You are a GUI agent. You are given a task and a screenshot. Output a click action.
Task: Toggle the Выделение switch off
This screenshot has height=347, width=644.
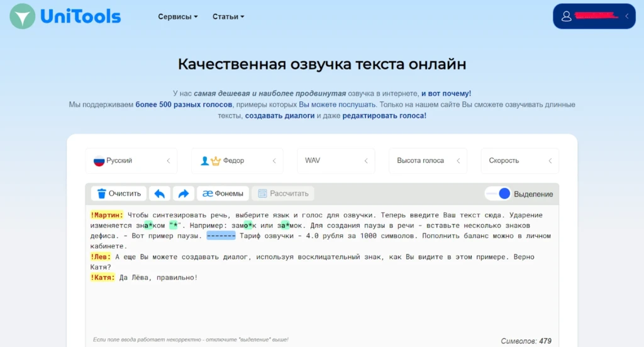point(498,193)
